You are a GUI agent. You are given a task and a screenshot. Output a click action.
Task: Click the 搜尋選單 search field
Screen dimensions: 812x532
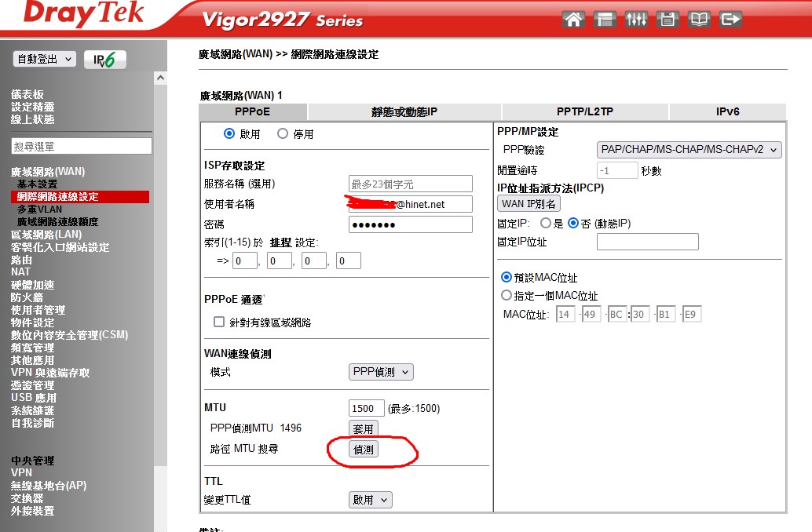81,147
